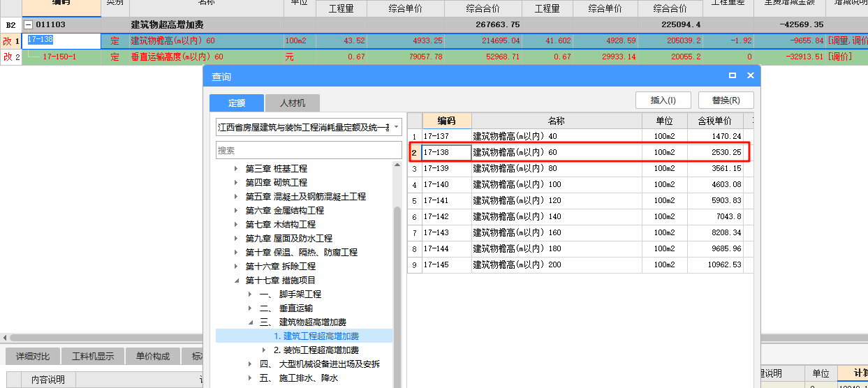Viewport: 868px width, 388px height.
Task: Click the 搜索 search field
Action: (x=309, y=150)
